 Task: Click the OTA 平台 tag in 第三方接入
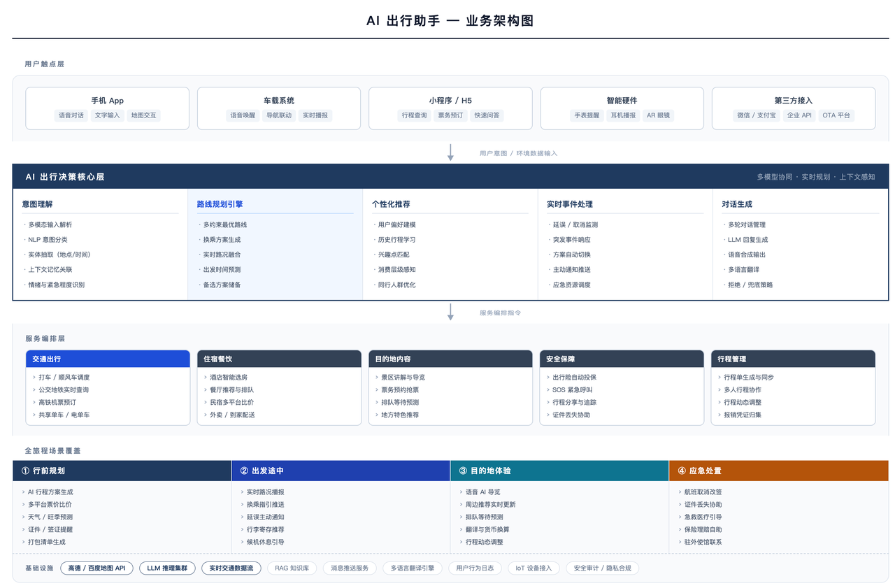(837, 115)
